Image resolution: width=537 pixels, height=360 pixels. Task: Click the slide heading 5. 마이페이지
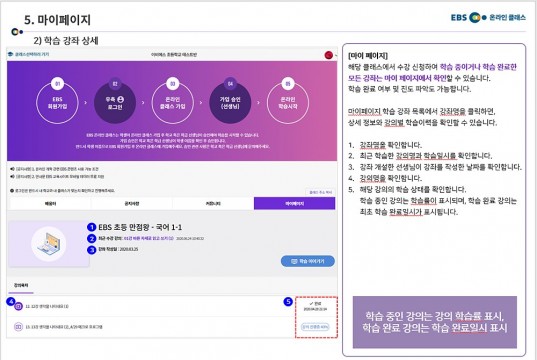pos(57,20)
